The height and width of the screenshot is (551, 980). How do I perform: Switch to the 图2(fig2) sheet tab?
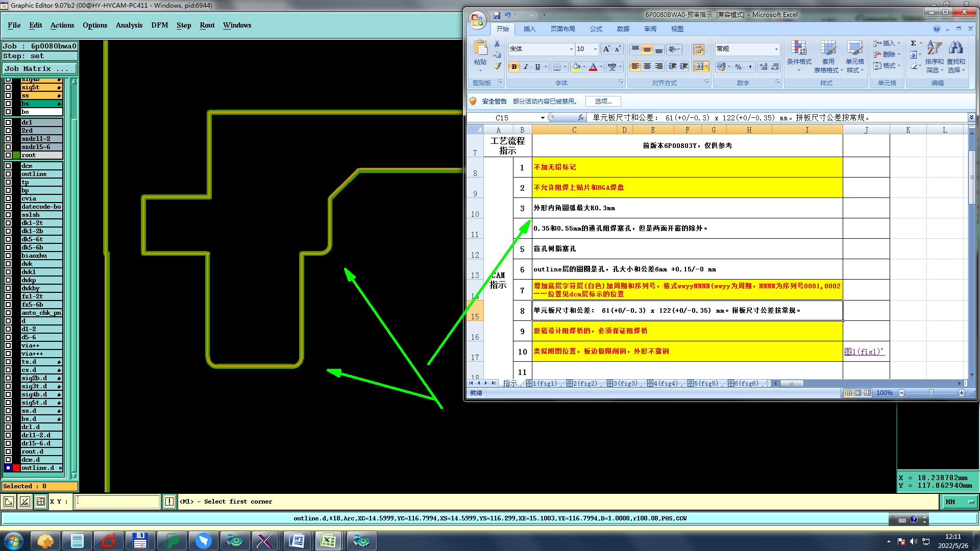point(581,383)
